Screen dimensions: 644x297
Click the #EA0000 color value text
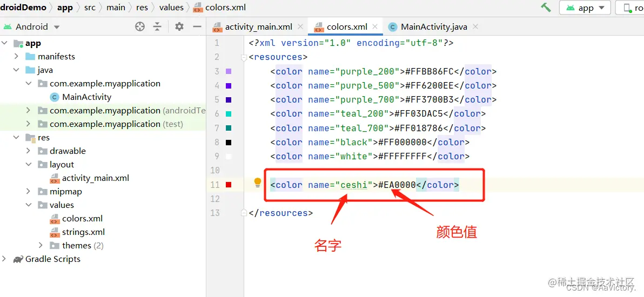click(x=397, y=185)
